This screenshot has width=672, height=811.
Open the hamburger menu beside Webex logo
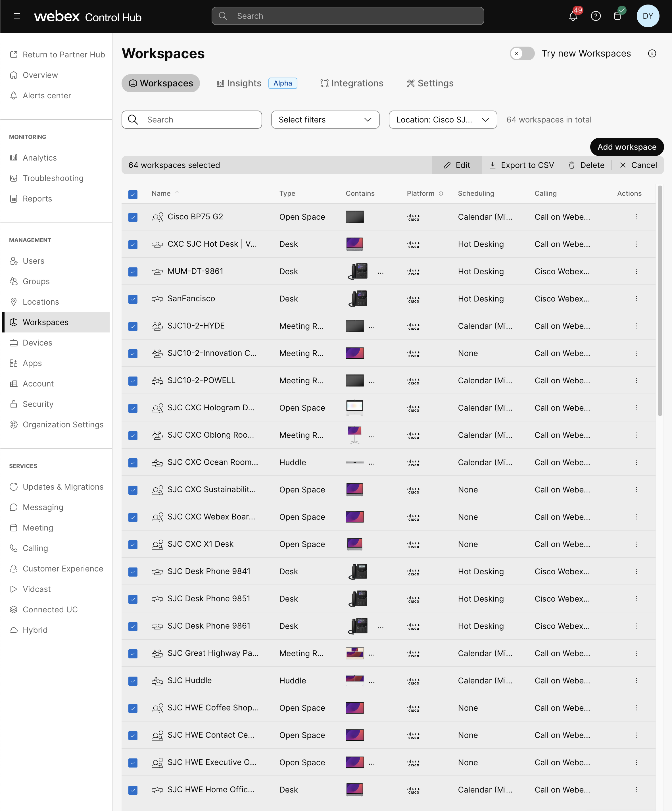pyautogui.click(x=17, y=16)
